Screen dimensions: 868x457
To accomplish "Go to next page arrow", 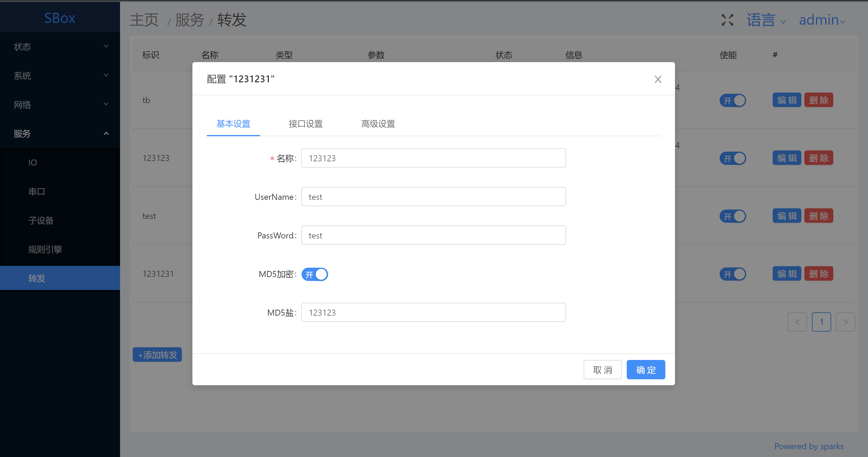I will click(845, 322).
